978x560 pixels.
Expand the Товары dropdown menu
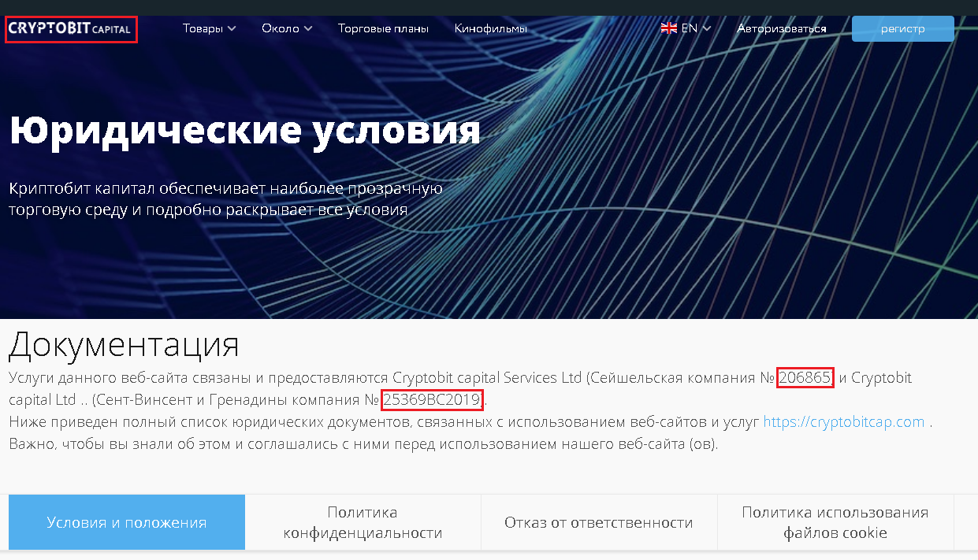209,29
